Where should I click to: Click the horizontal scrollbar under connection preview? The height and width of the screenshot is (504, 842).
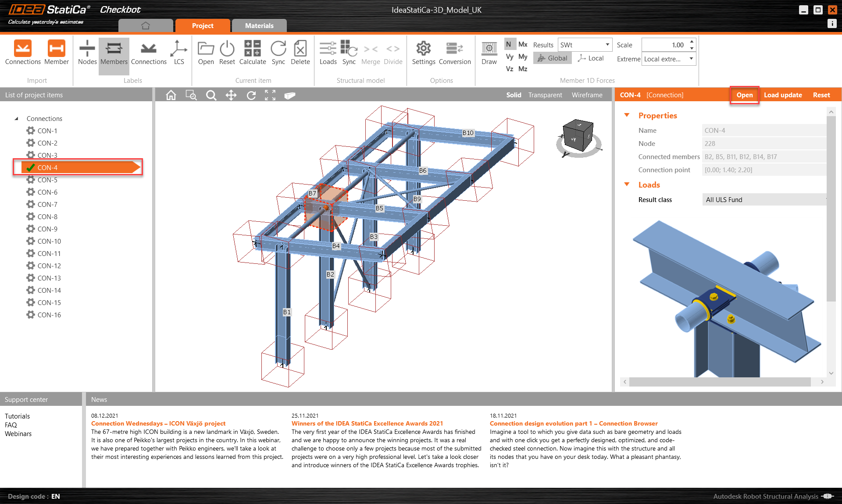click(x=719, y=382)
